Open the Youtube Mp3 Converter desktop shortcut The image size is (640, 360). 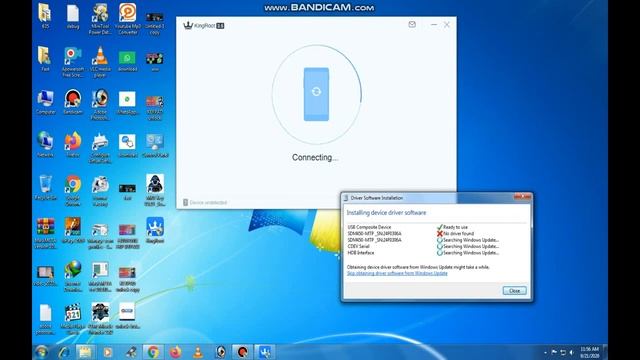pos(127,18)
